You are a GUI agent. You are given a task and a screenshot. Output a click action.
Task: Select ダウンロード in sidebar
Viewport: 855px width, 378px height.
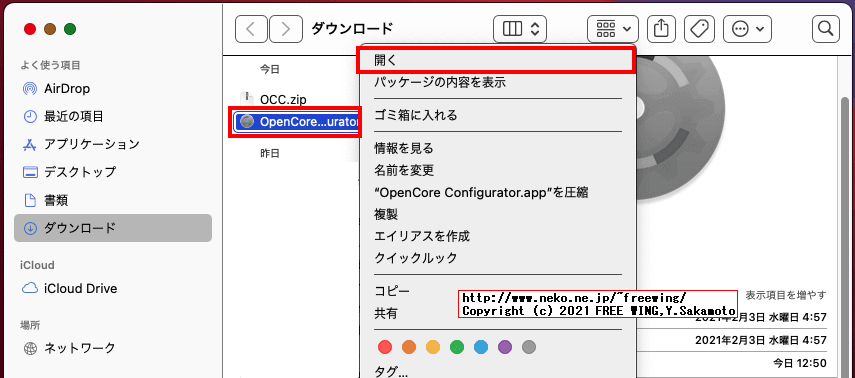[x=113, y=228]
